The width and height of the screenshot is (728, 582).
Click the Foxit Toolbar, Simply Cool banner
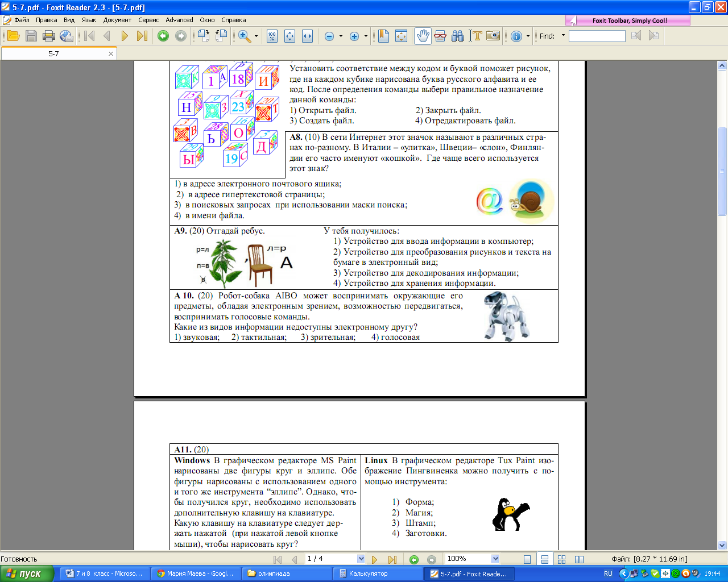628,20
